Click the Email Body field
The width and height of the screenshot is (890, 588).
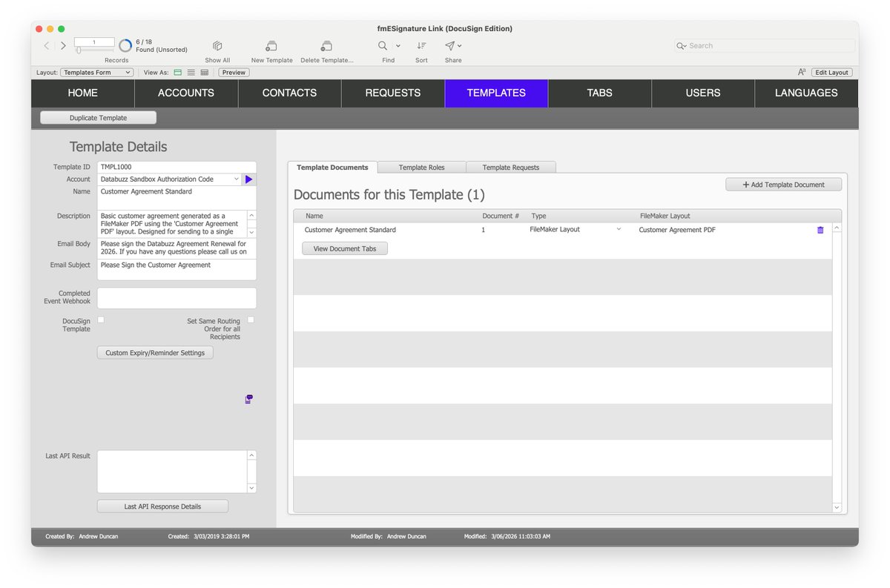(177, 248)
